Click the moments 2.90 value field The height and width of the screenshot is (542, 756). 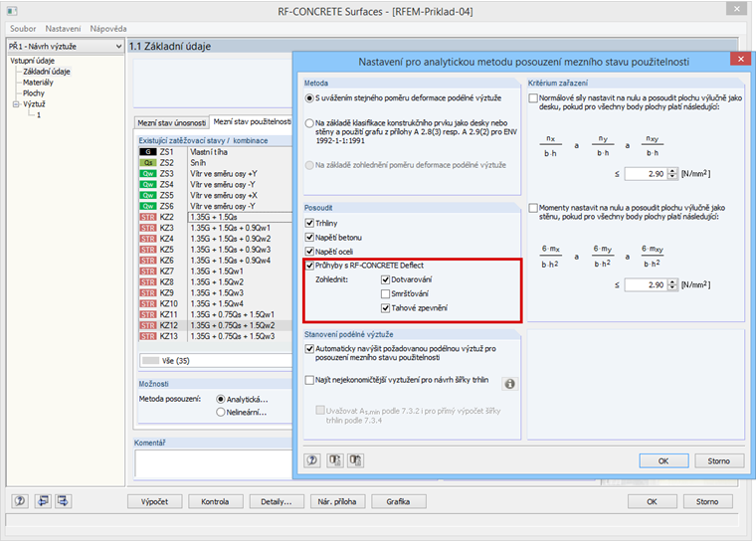pyautogui.click(x=646, y=284)
